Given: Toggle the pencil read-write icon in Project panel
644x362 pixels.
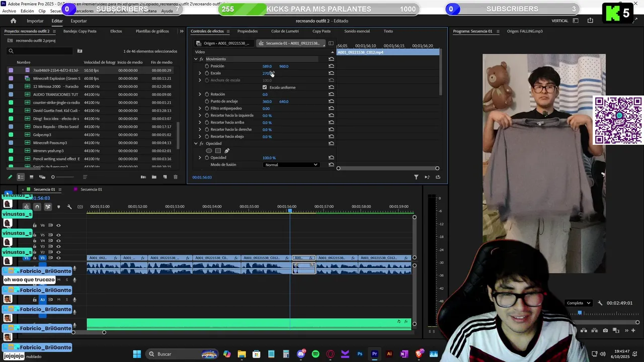Looking at the screenshot, I should pos(10,177).
